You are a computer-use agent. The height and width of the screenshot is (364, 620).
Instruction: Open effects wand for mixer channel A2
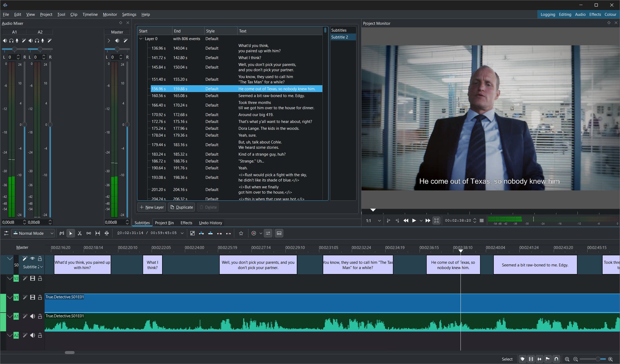click(x=49, y=41)
